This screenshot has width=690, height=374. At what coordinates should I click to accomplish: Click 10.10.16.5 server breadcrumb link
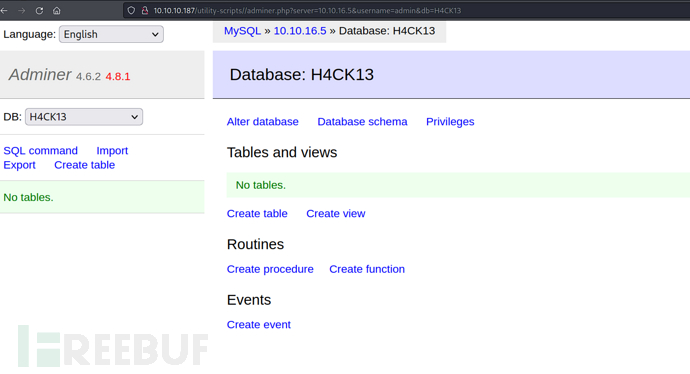point(300,31)
